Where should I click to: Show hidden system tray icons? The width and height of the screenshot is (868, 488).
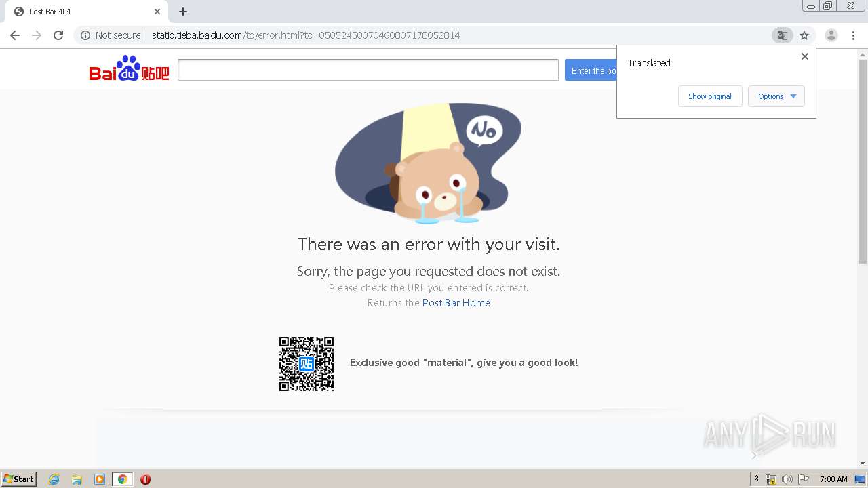point(756,479)
